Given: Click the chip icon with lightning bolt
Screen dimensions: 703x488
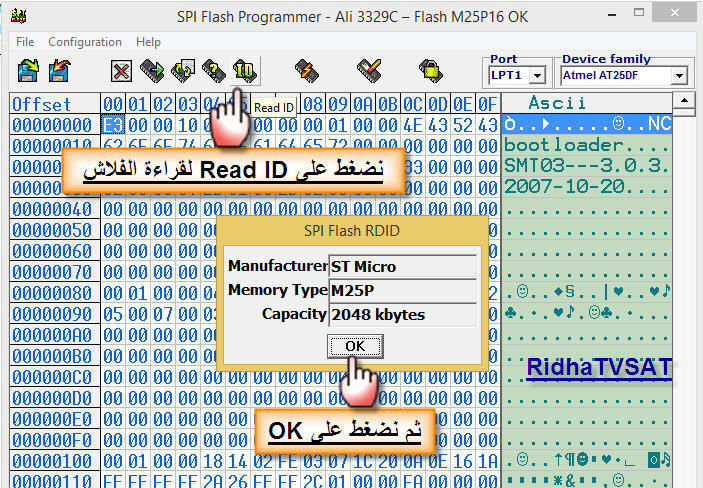Looking at the screenshot, I should coord(306,71).
